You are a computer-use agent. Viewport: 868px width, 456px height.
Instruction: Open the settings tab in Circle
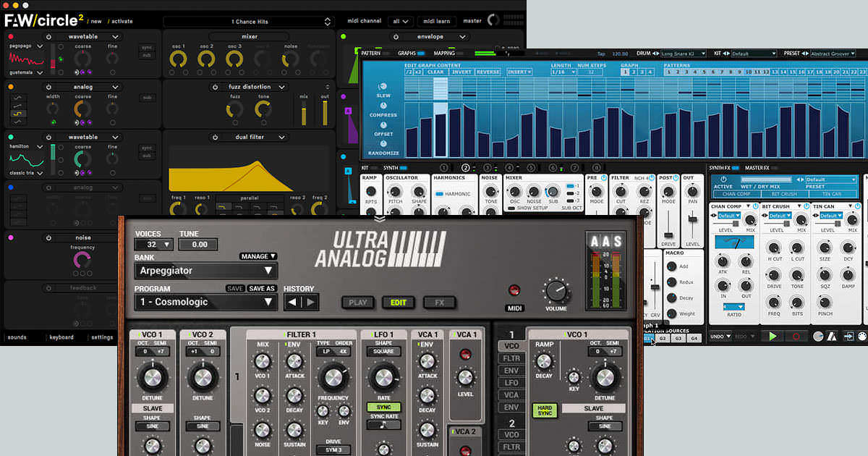[102, 337]
